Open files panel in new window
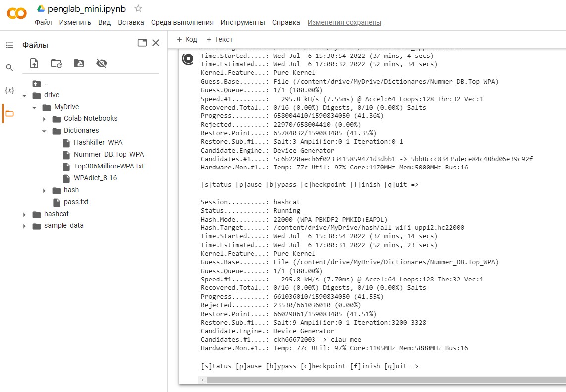This screenshot has width=566, height=392. [142, 43]
